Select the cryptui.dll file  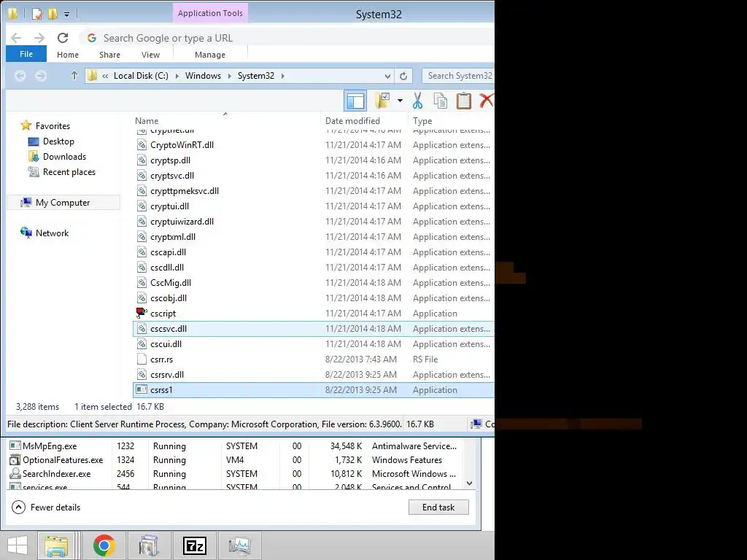click(314, 206)
